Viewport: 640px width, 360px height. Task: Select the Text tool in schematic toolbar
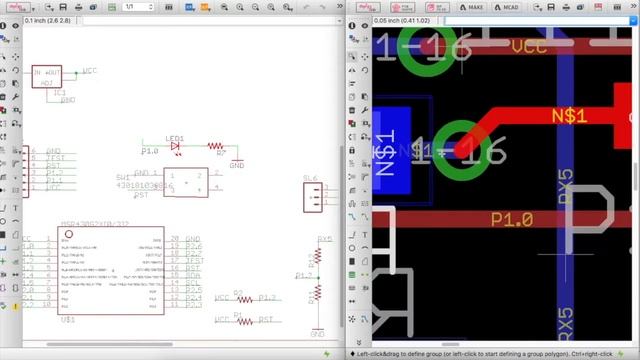[x=16, y=208]
